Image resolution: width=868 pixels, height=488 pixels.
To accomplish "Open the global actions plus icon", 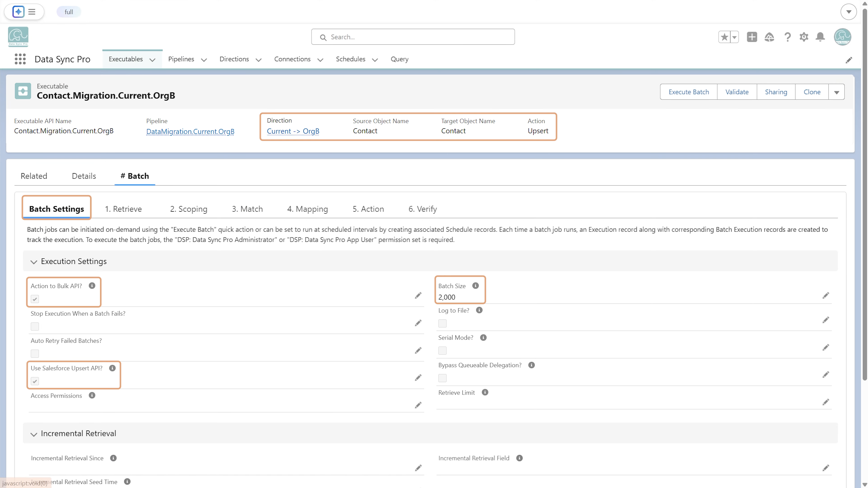I will point(752,37).
